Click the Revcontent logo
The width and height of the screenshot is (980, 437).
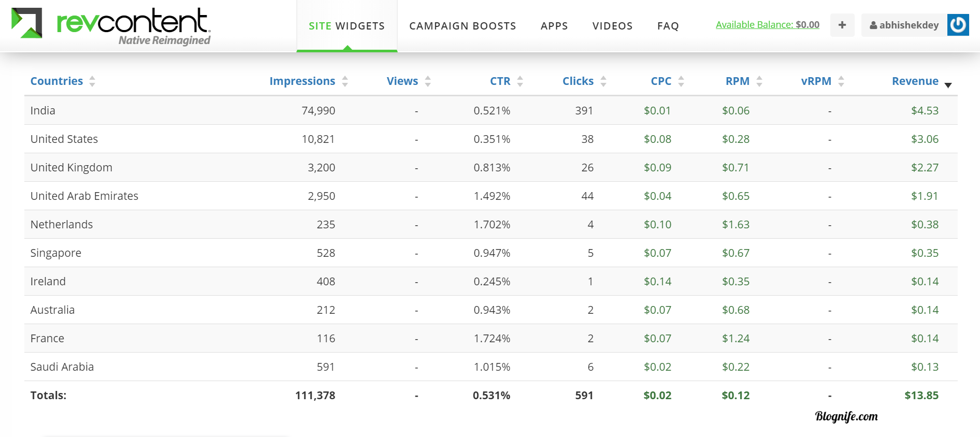pyautogui.click(x=111, y=26)
